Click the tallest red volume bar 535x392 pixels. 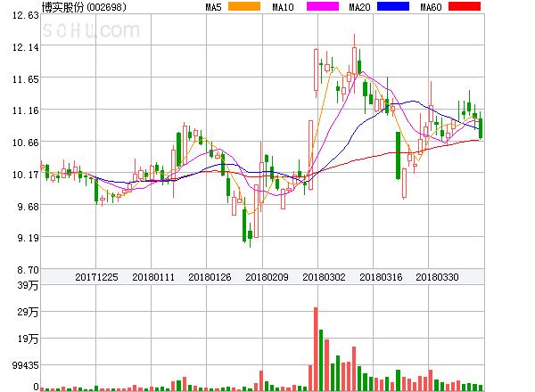click(316, 349)
